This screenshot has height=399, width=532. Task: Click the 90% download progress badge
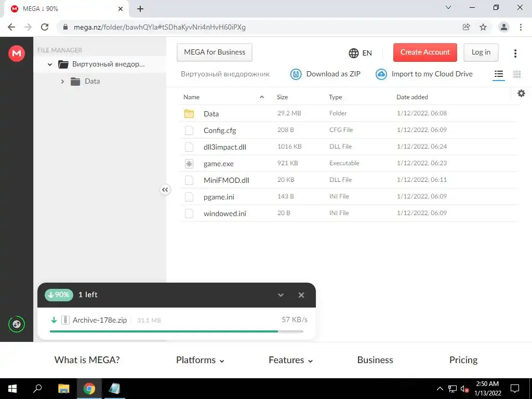coord(59,295)
